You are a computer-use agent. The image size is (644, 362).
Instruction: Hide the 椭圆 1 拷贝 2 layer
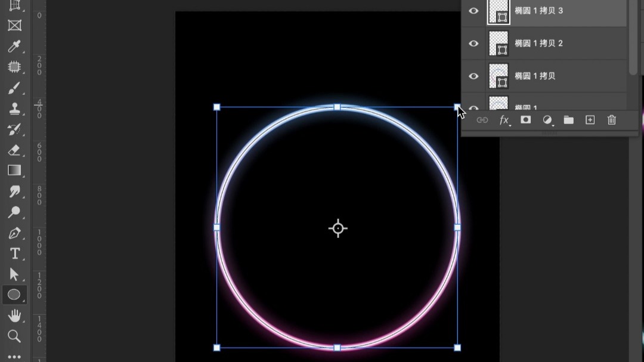click(x=473, y=44)
